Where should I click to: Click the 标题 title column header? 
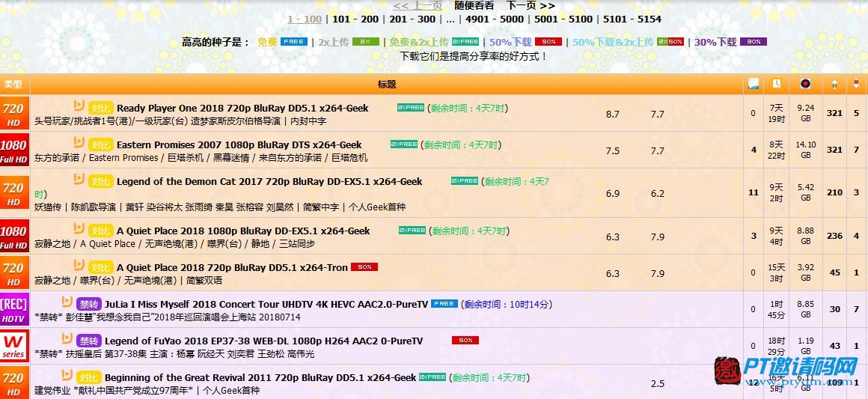tap(387, 85)
